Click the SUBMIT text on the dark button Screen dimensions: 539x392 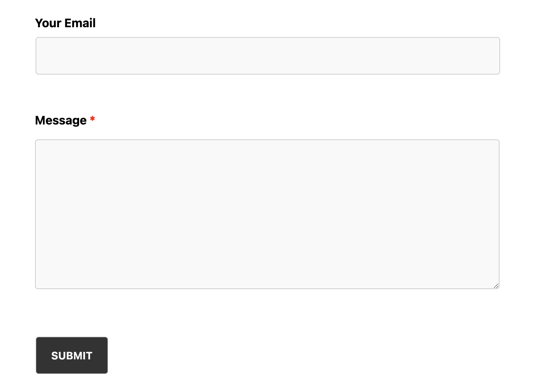tap(72, 356)
